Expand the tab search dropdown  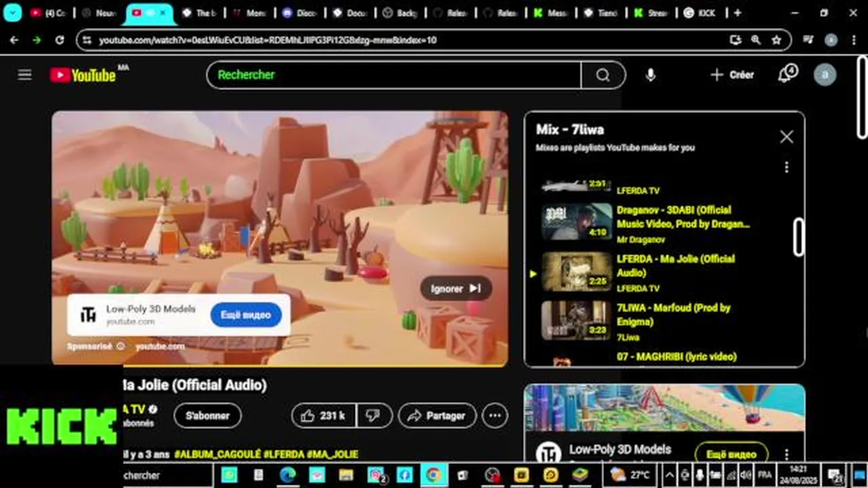click(12, 12)
